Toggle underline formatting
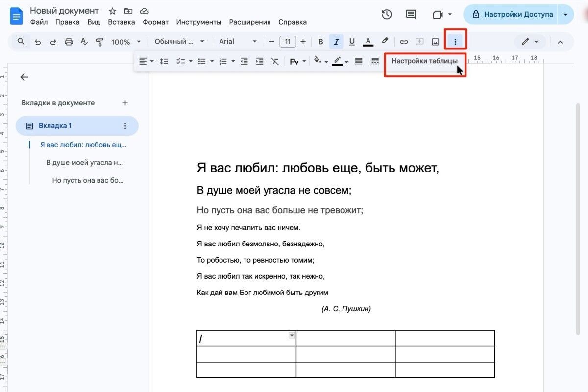 coord(352,42)
